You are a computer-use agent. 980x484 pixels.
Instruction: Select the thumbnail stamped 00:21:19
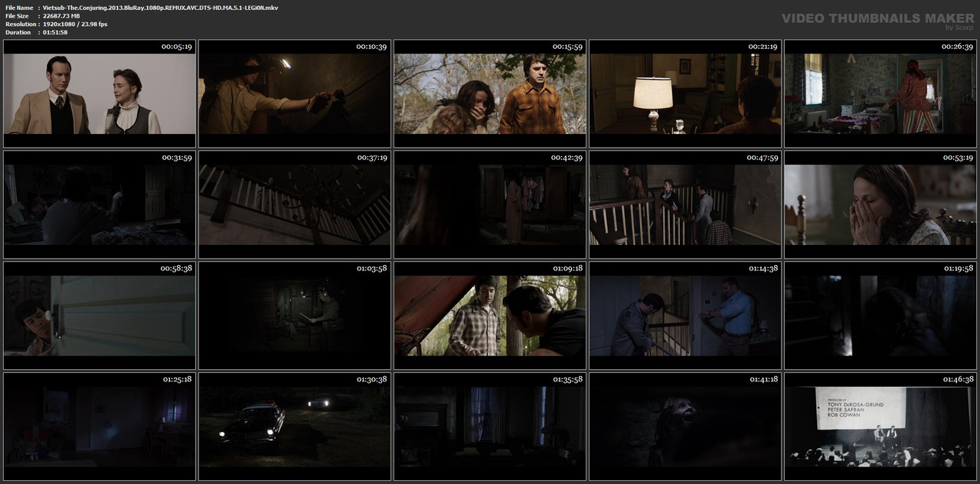coord(685,93)
